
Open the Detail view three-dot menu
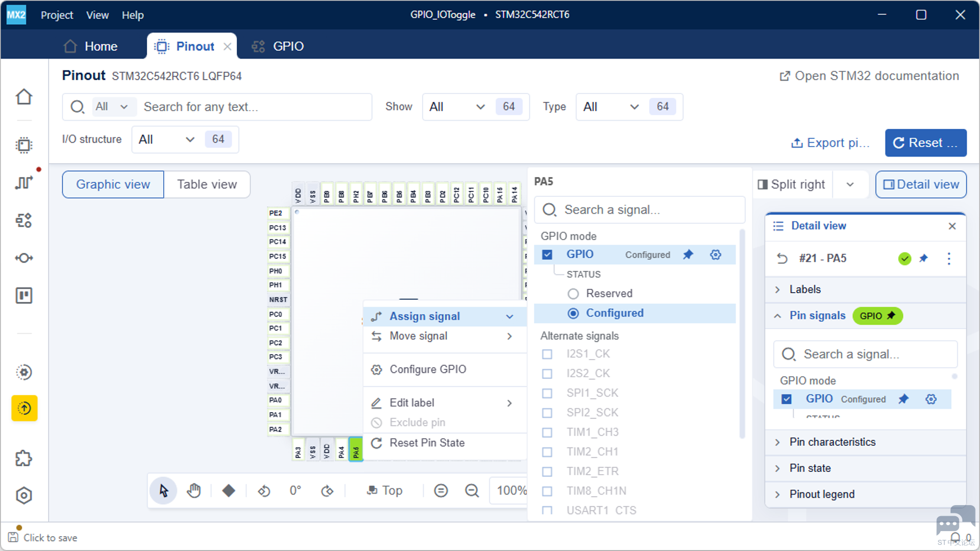point(949,258)
